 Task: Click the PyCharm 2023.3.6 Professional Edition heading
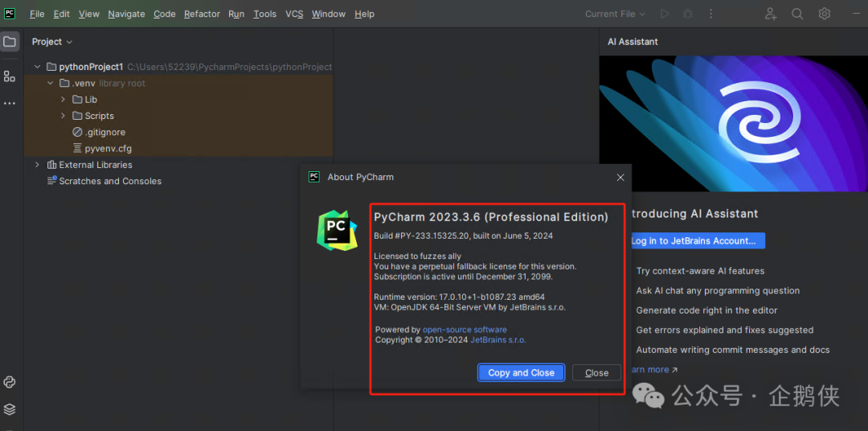491,217
